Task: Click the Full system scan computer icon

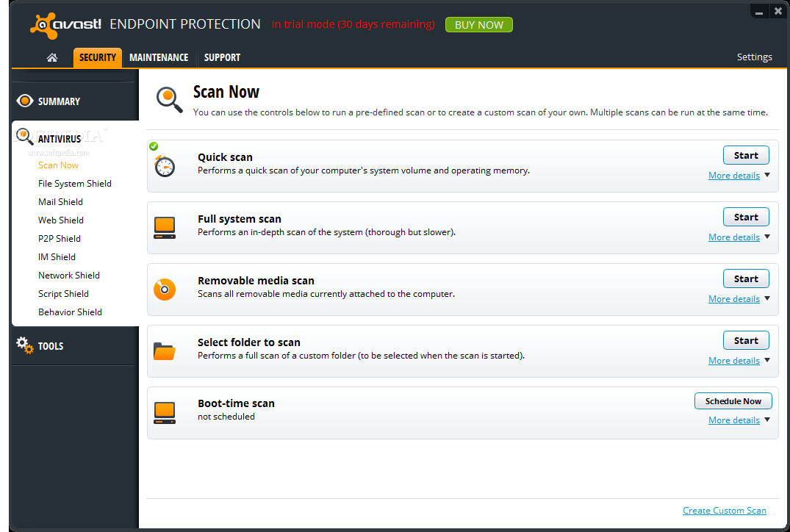Action: [x=165, y=228]
